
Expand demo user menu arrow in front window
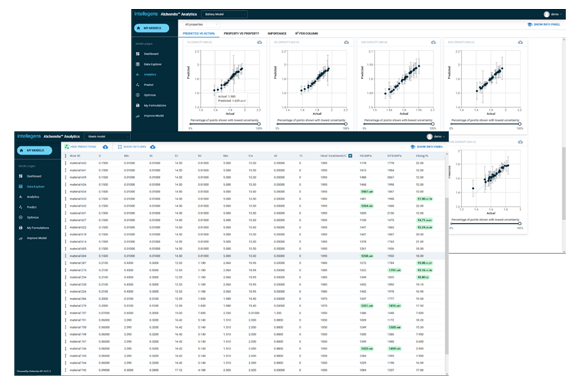(x=444, y=137)
